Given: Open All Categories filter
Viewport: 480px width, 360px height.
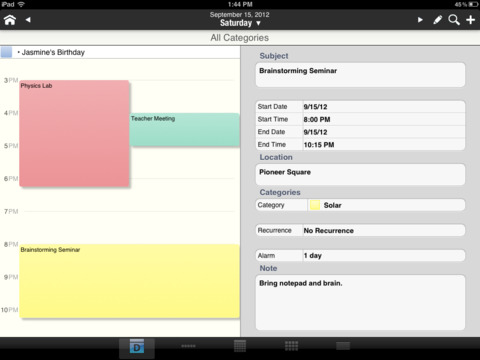Looking at the screenshot, I should click(x=240, y=38).
